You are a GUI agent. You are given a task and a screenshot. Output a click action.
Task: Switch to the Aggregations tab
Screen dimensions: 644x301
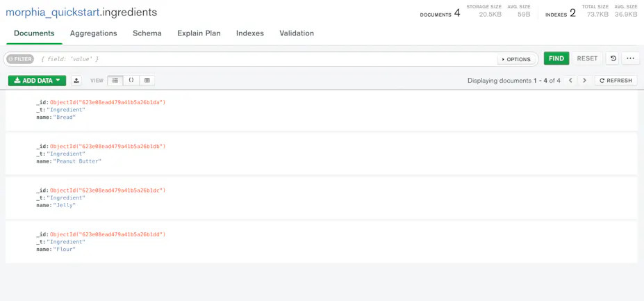click(x=93, y=33)
